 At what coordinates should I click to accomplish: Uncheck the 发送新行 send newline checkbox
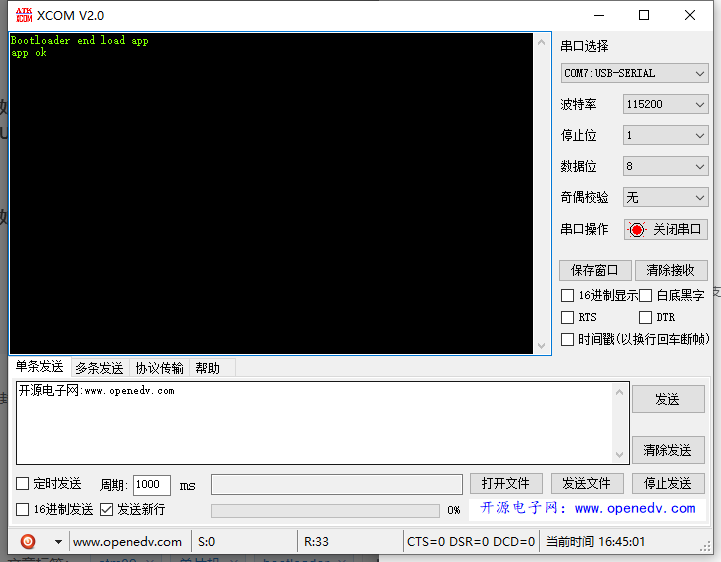106,509
